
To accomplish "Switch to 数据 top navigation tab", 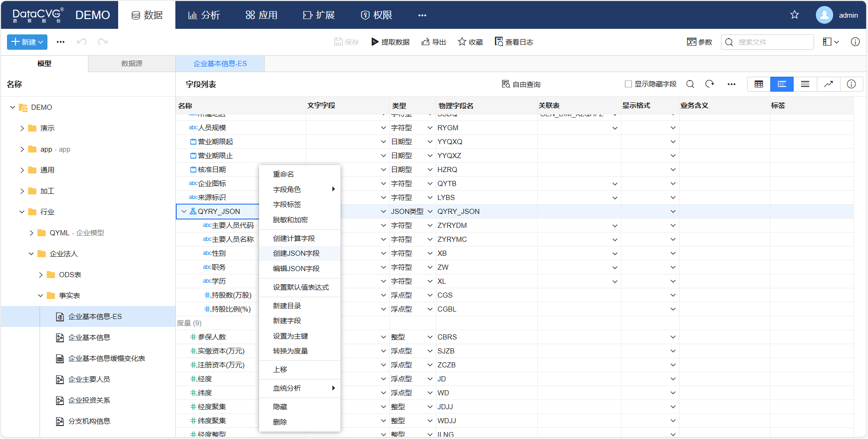I will 147,15.
